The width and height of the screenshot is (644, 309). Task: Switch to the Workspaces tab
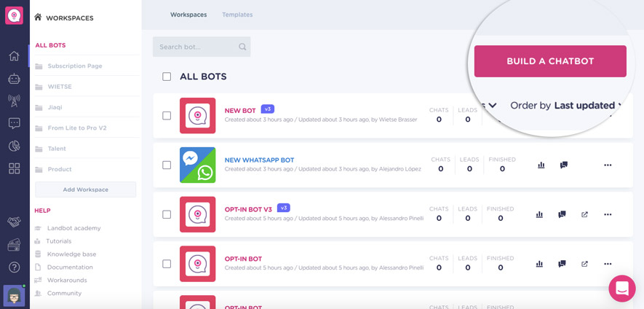tap(188, 15)
